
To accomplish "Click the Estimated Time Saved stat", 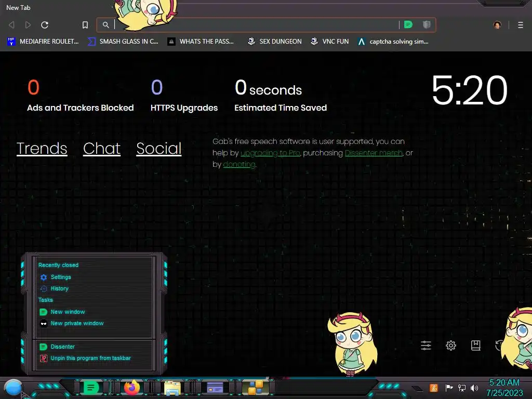I will tap(281, 96).
